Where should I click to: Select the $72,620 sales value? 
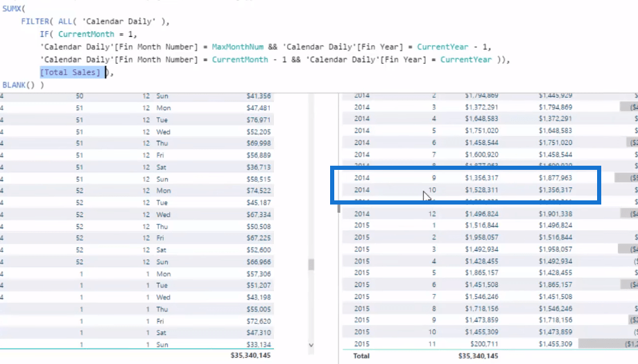pyautogui.click(x=259, y=321)
